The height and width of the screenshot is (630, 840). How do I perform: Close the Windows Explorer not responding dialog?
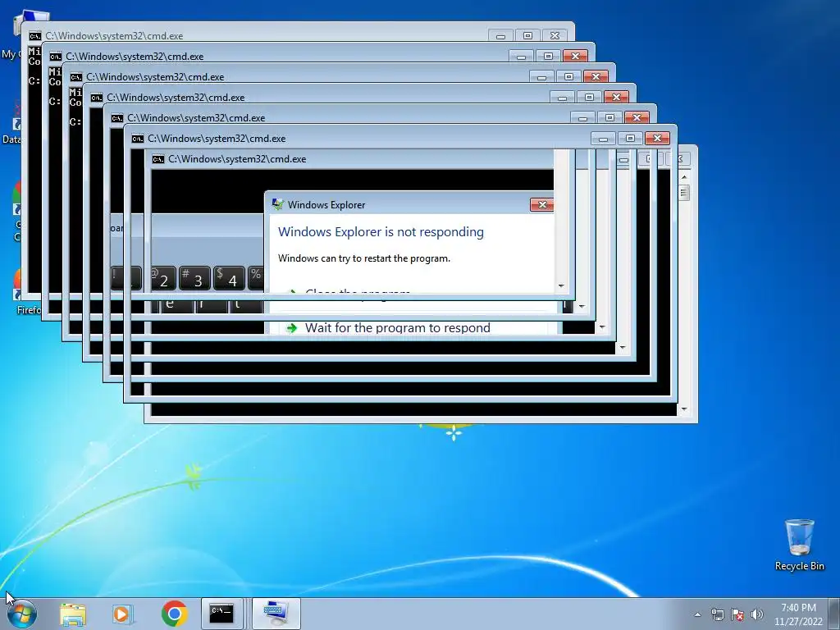pyautogui.click(x=541, y=204)
